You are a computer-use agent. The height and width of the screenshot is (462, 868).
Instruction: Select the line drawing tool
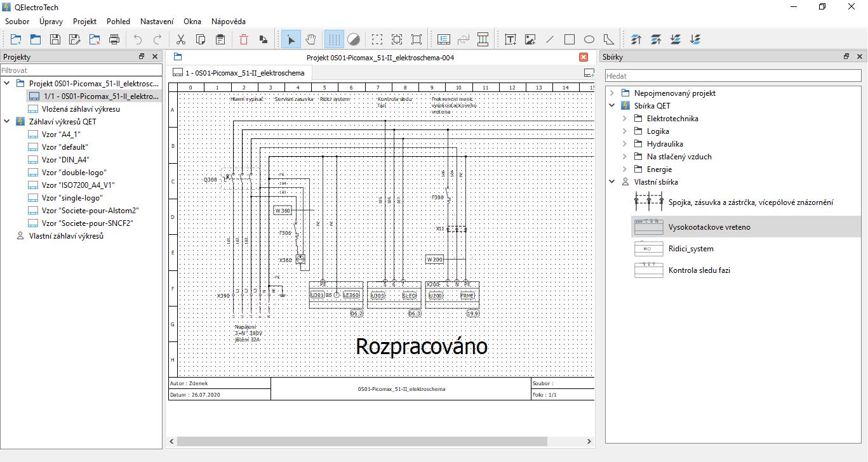pyautogui.click(x=550, y=39)
